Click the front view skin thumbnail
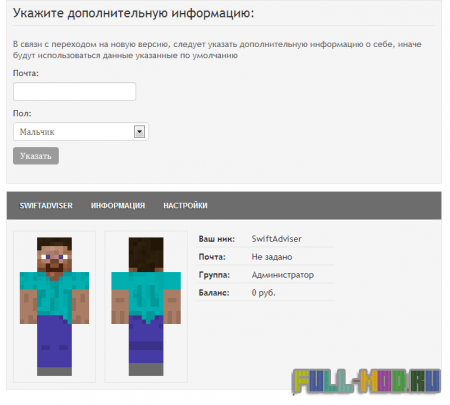This screenshot has height=405, width=450. [x=54, y=306]
